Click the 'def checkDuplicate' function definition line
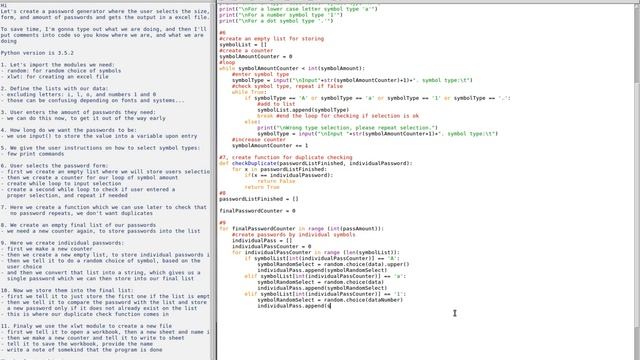 point(316,163)
